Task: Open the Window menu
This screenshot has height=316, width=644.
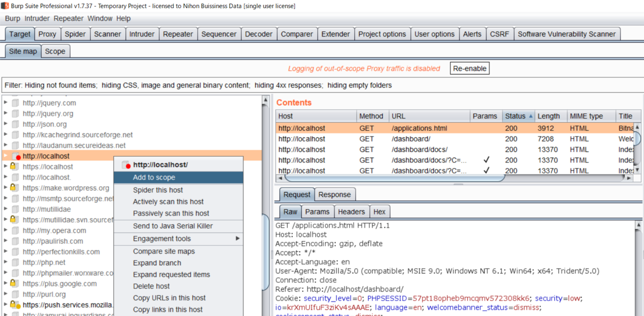Action: tap(100, 18)
